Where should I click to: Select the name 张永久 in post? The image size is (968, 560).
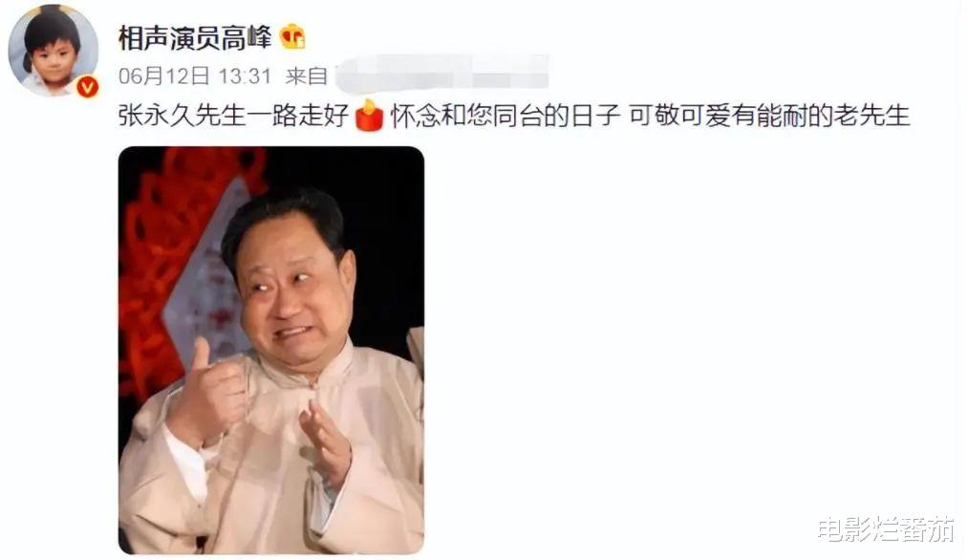coord(156,116)
